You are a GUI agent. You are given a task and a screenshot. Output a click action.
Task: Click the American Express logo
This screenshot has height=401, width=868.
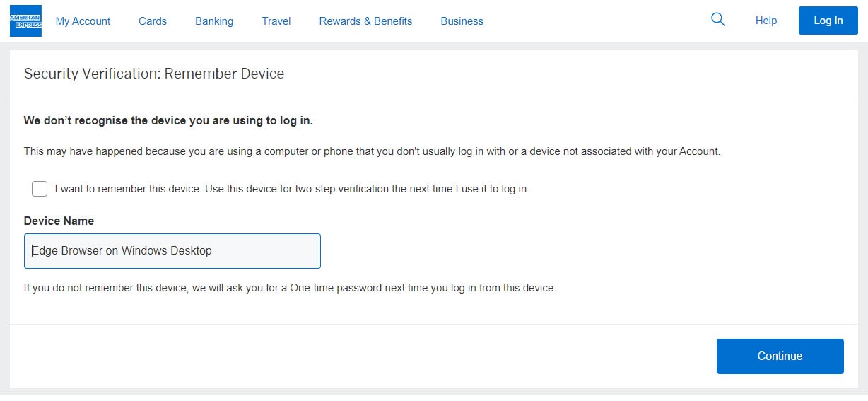25,21
